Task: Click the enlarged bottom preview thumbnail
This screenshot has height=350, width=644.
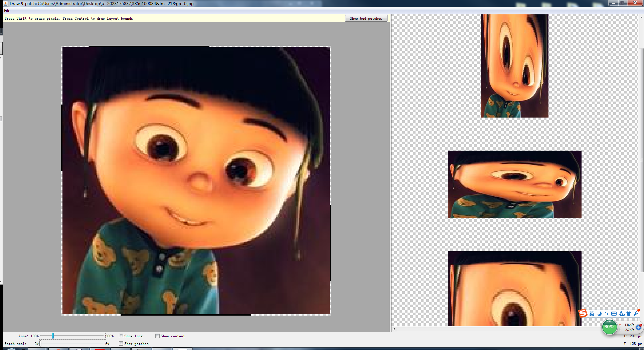Action: (x=514, y=289)
